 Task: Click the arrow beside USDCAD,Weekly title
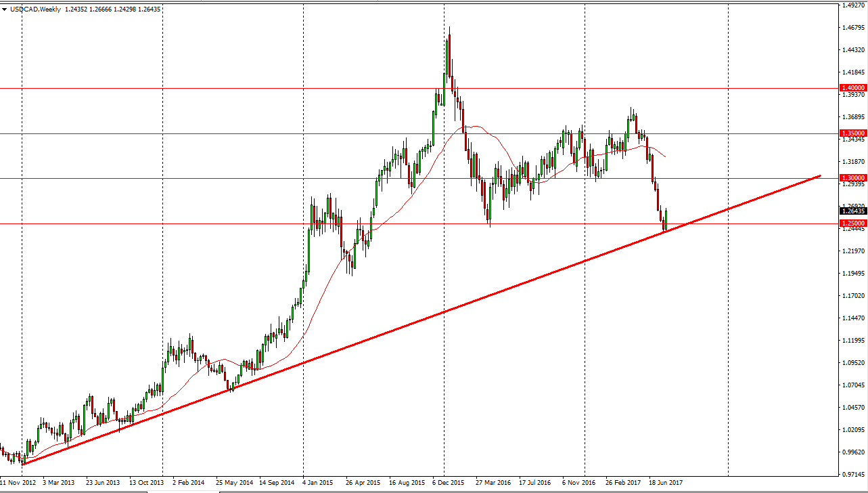(5, 9)
